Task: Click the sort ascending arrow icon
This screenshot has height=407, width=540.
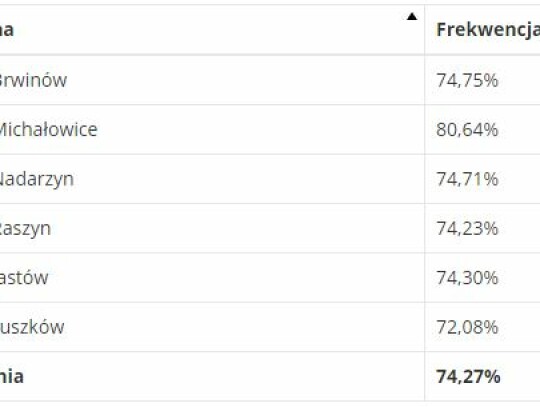Action: (x=412, y=17)
